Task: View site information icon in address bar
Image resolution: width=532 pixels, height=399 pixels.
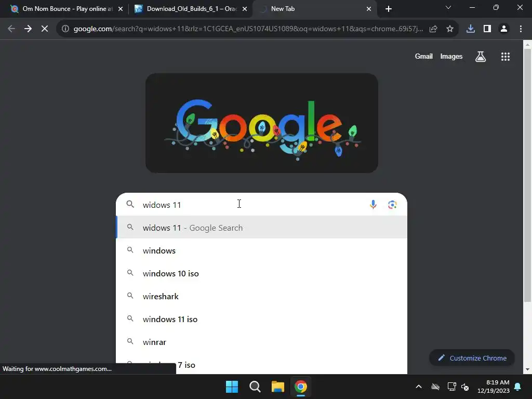Action: coord(65,29)
